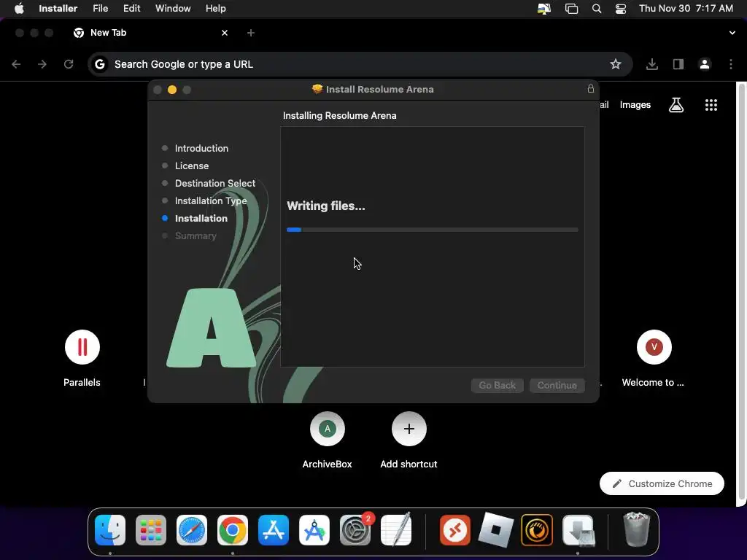Bookmark this page with the star icon
Viewport: 747px width, 560px height.
pyautogui.click(x=616, y=64)
